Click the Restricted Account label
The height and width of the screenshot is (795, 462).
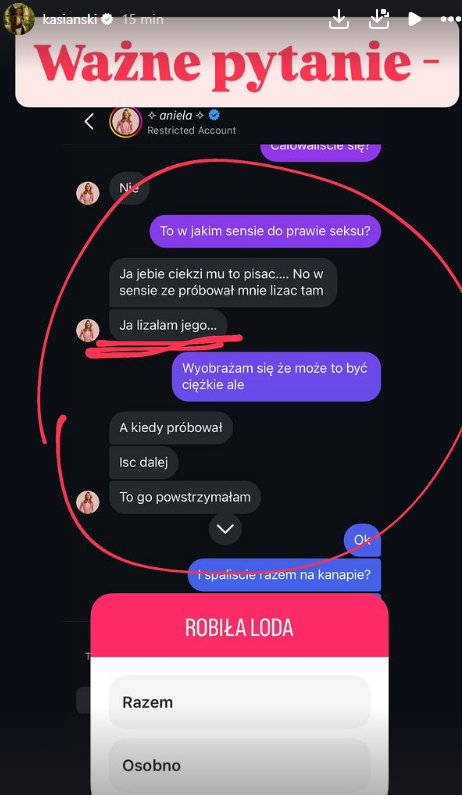[x=192, y=130]
